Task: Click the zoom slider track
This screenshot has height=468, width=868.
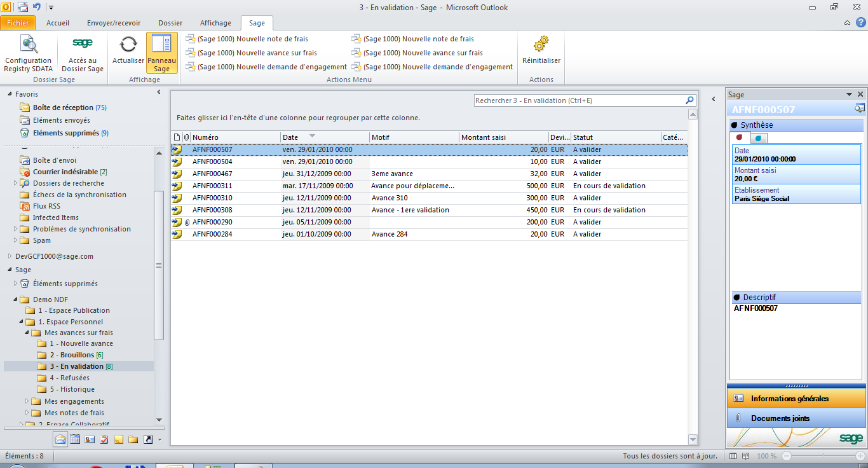Action: [824, 456]
